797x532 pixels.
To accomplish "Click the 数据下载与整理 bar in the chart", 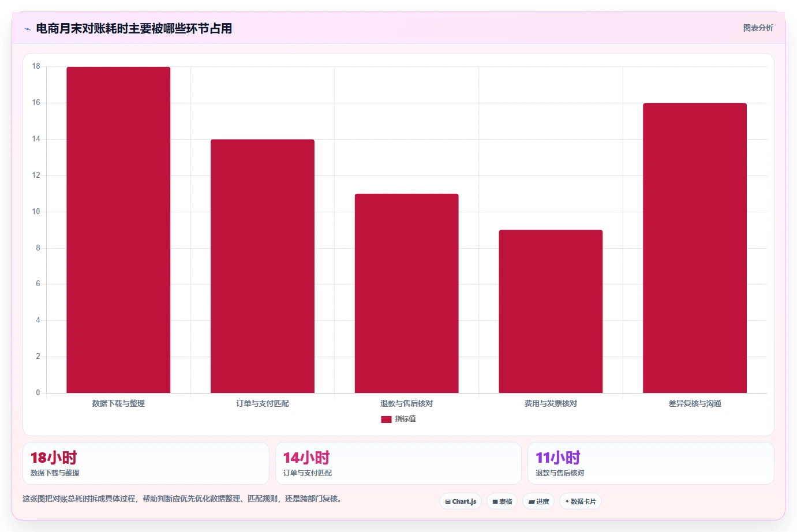I will coord(118,230).
